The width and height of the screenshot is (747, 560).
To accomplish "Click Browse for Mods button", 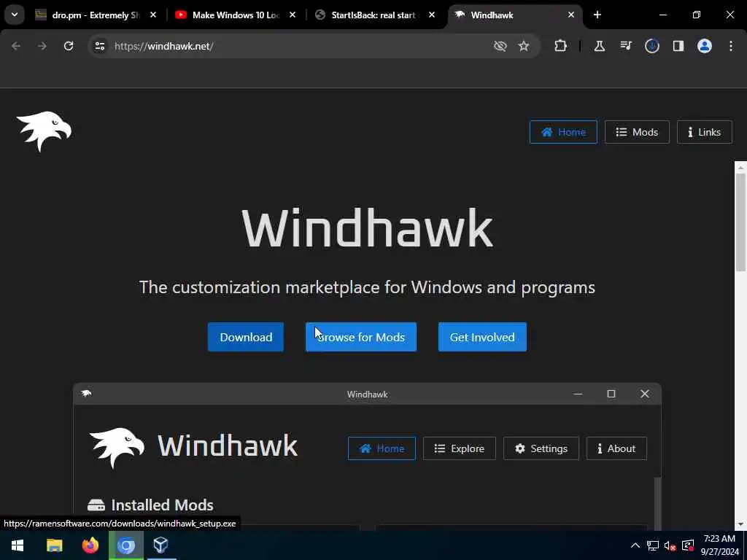I will tap(361, 337).
